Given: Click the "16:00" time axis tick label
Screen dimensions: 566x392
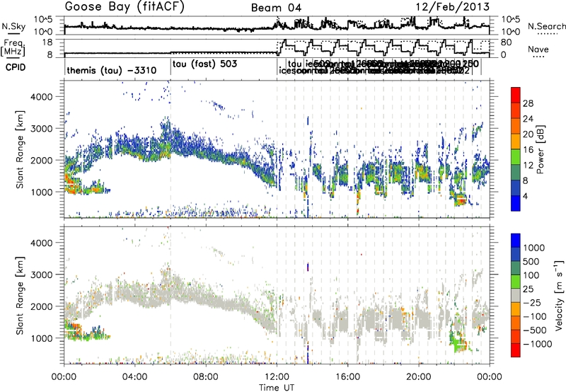Looking at the screenshot, I should pos(347,377).
